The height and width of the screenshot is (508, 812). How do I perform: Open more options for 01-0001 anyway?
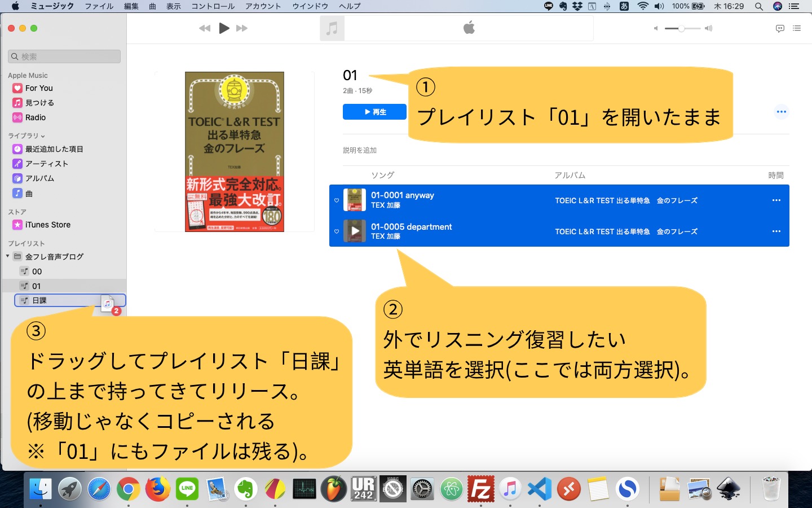pos(776,200)
